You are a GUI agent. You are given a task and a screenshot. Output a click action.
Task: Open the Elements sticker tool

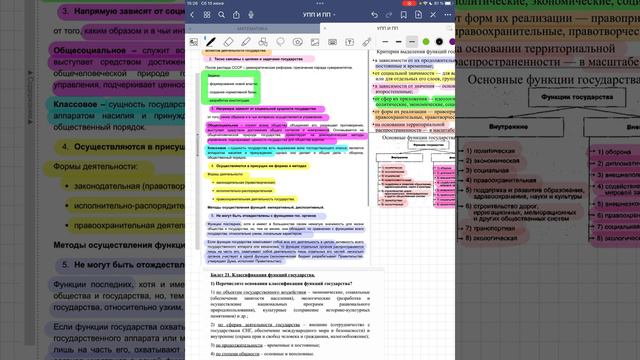point(298,42)
